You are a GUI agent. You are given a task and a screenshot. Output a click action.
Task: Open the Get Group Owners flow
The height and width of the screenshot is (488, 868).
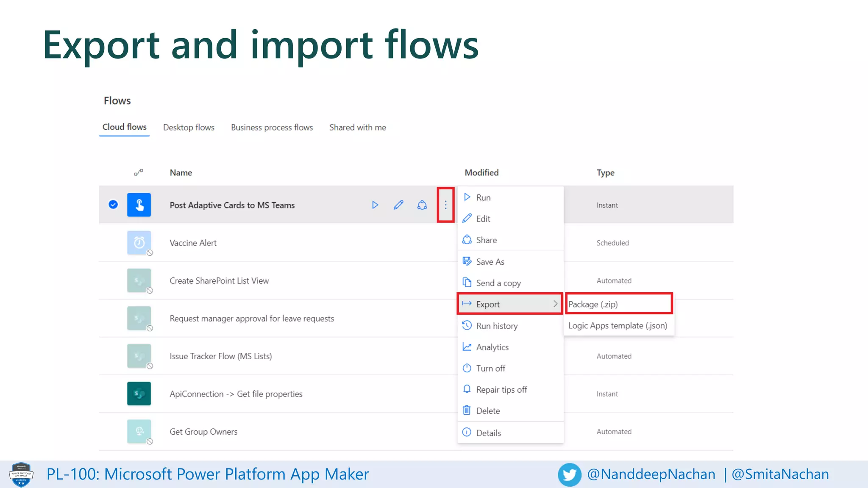tap(203, 431)
